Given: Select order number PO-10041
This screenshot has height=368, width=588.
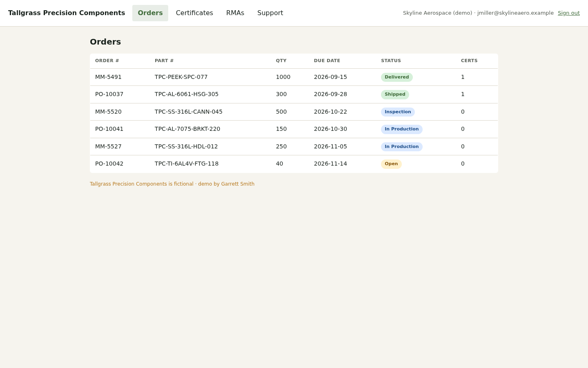Looking at the screenshot, I should click(109, 129).
